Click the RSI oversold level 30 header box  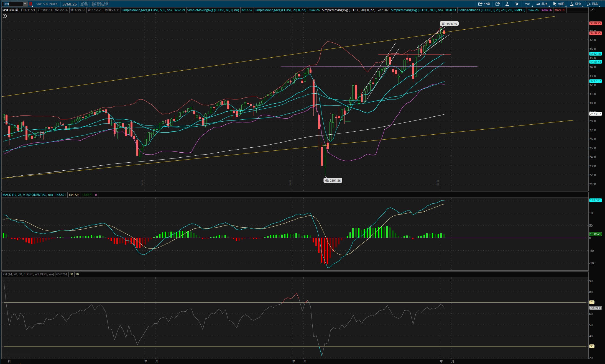[71, 274]
